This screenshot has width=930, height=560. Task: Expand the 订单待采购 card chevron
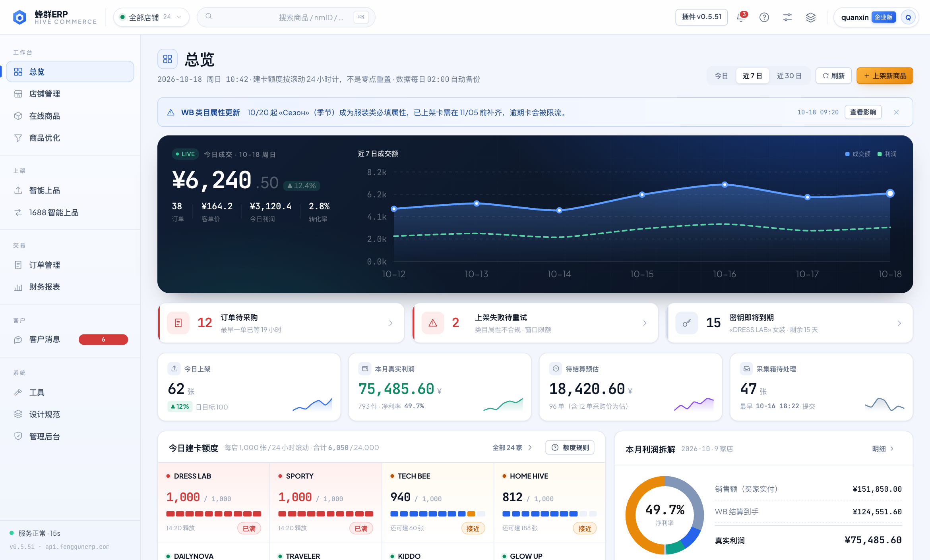coord(391,323)
